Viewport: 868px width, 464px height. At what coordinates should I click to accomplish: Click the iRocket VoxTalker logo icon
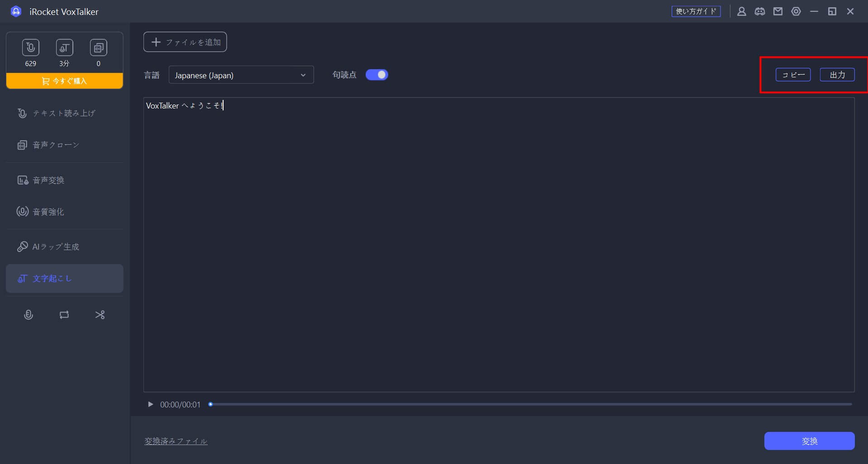click(16, 11)
